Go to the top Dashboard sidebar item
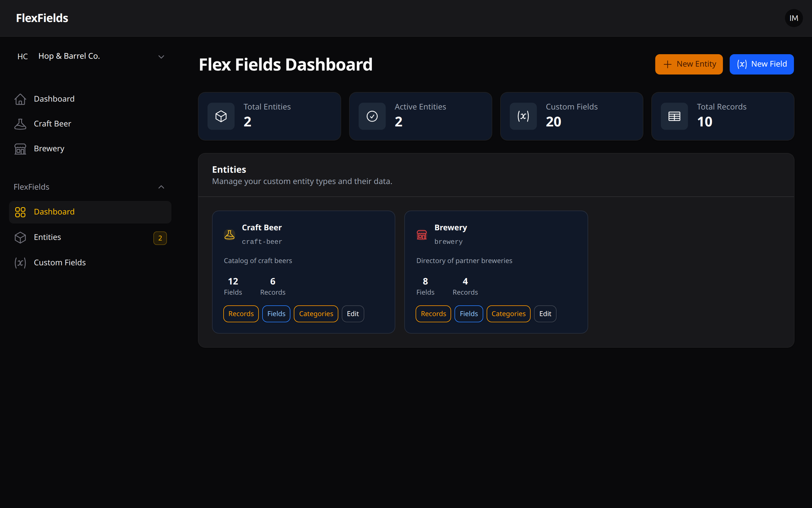Image resolution: width=812 pixels, height=508 pixels. click(90, 99)
